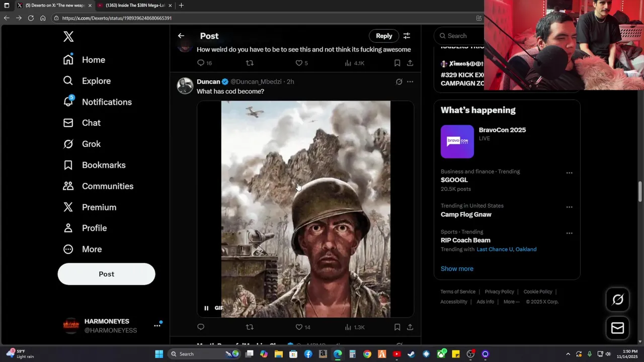
Task: Share Duncan's post
Action: pos(410,327)
